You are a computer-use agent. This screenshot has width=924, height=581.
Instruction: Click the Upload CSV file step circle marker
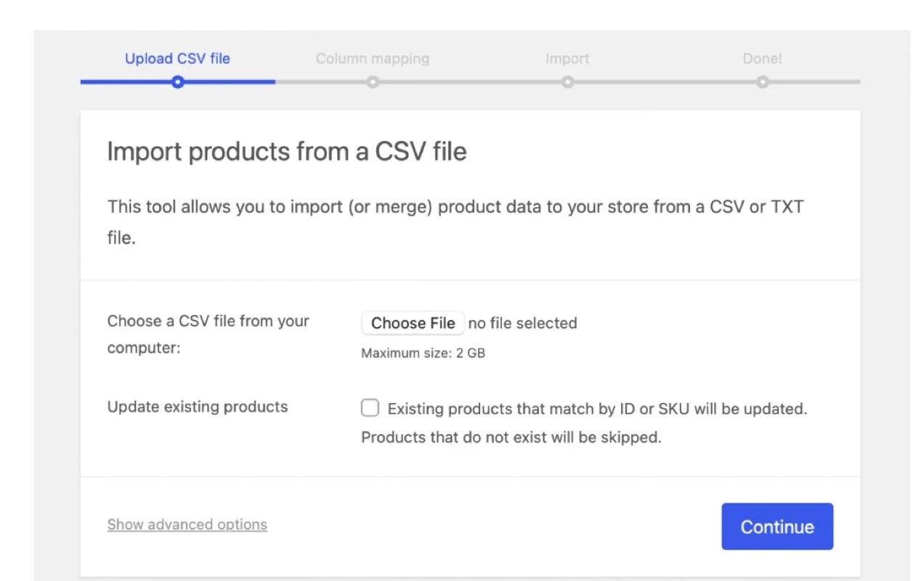177,82
